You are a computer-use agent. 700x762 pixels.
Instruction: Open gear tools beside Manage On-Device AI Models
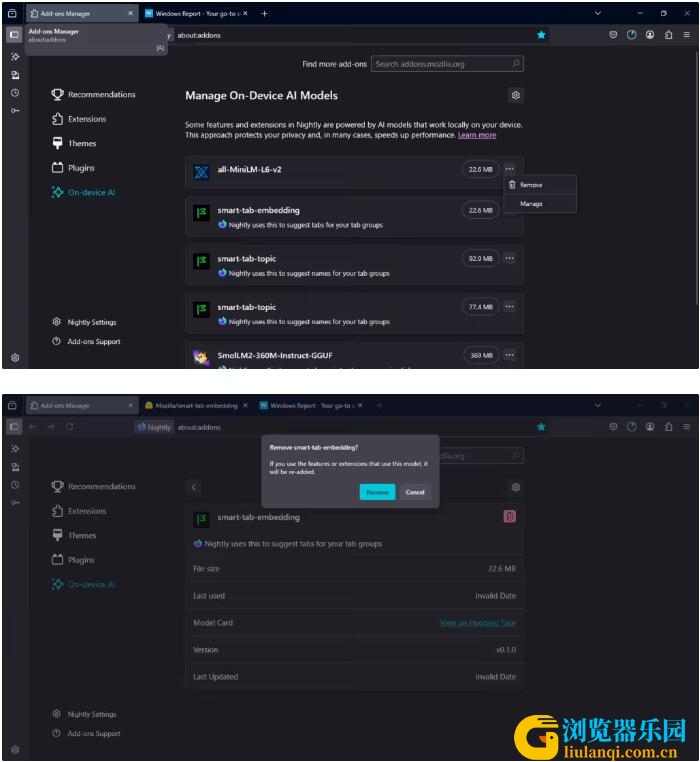click(516, 95)
